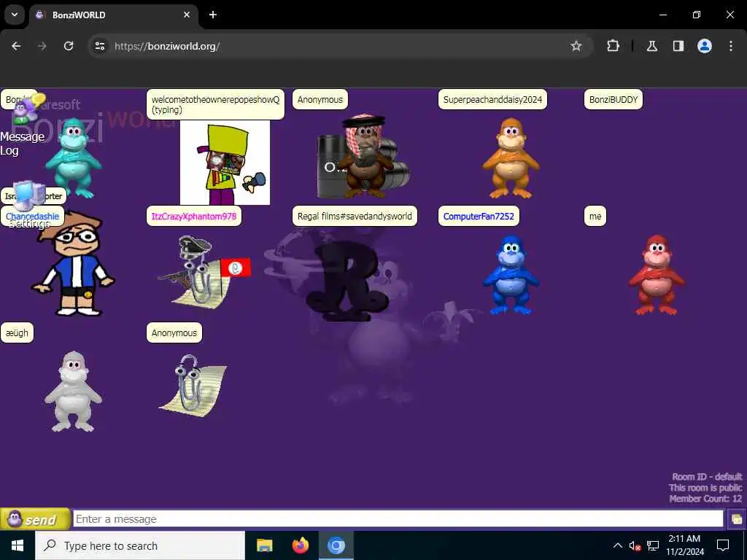Click the blue ComputerFan7252 Bonzi
The image size is (747, 560).
pos(511,275)
